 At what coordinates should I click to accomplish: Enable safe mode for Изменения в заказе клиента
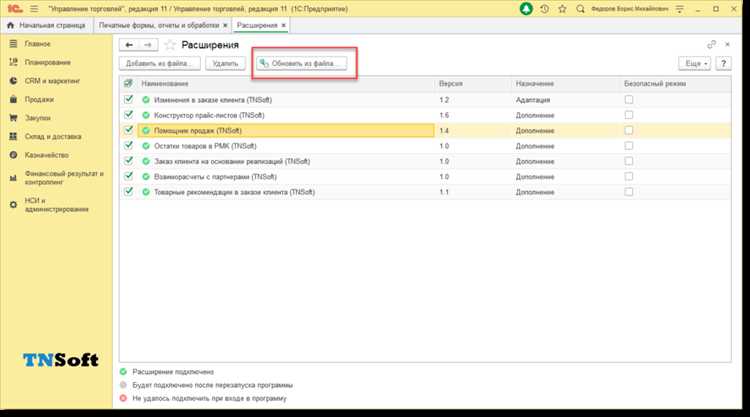click(629, 99)
